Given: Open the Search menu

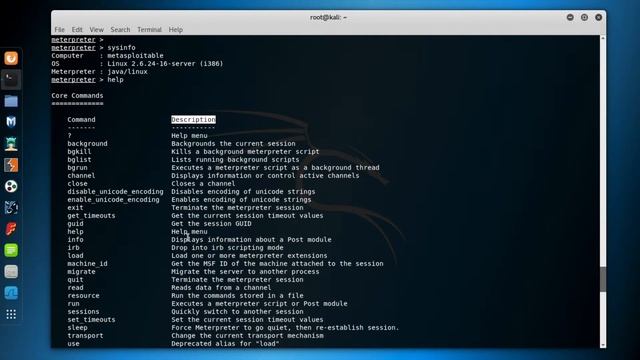Looking at the screenshot, I should [x=120, y=29].
